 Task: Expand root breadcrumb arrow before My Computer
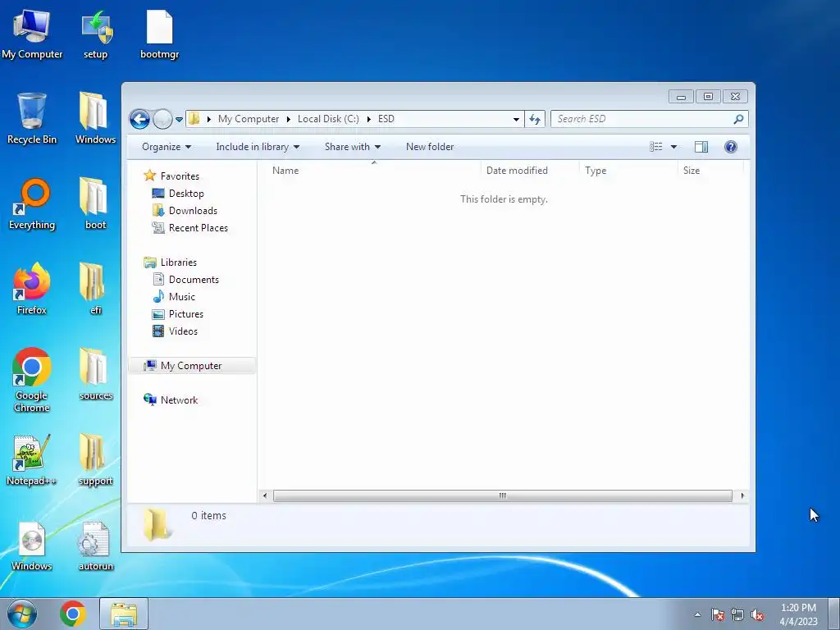point(209,119)
